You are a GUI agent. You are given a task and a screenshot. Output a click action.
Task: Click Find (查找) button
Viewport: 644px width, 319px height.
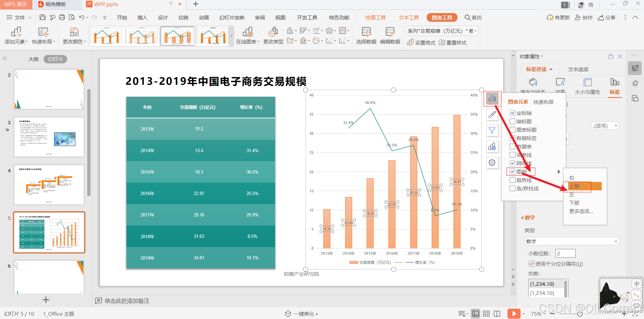tap(473, 17)
